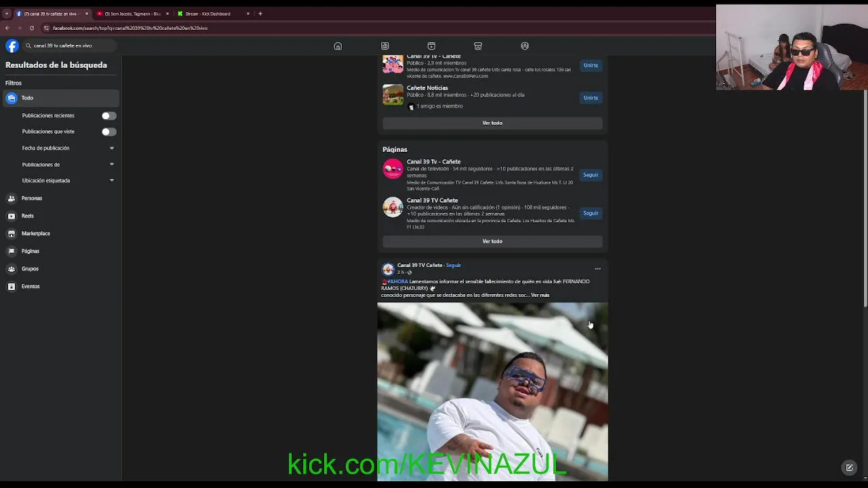The image size is (868, 488).
Task: Click post author Canal 39 TV Cañete avatar
Action: point(388,269)
